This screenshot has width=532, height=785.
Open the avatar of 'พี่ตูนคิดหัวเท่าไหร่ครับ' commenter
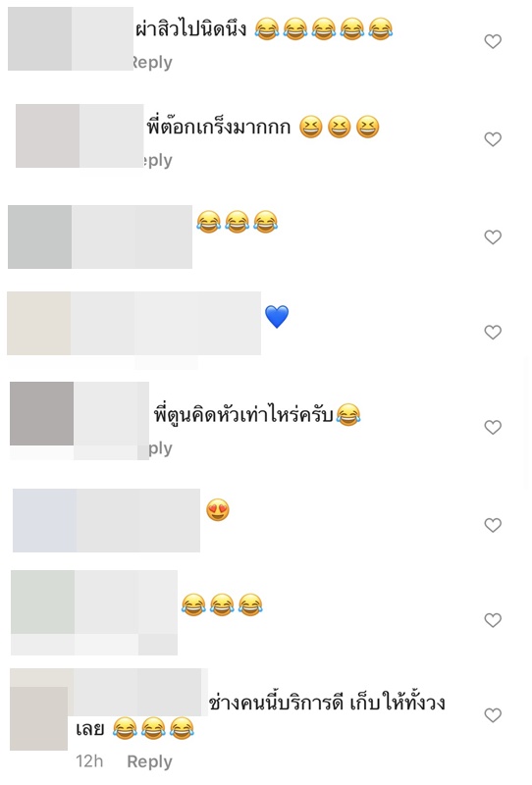coord(41,413)
